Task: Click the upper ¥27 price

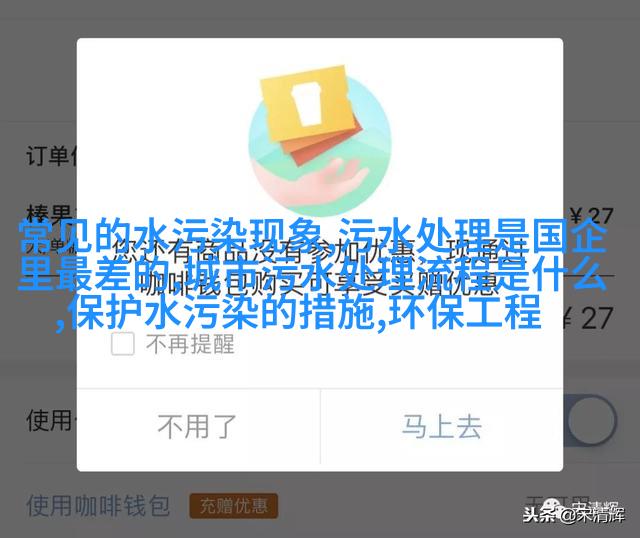Action: click(x=591, y=215)
